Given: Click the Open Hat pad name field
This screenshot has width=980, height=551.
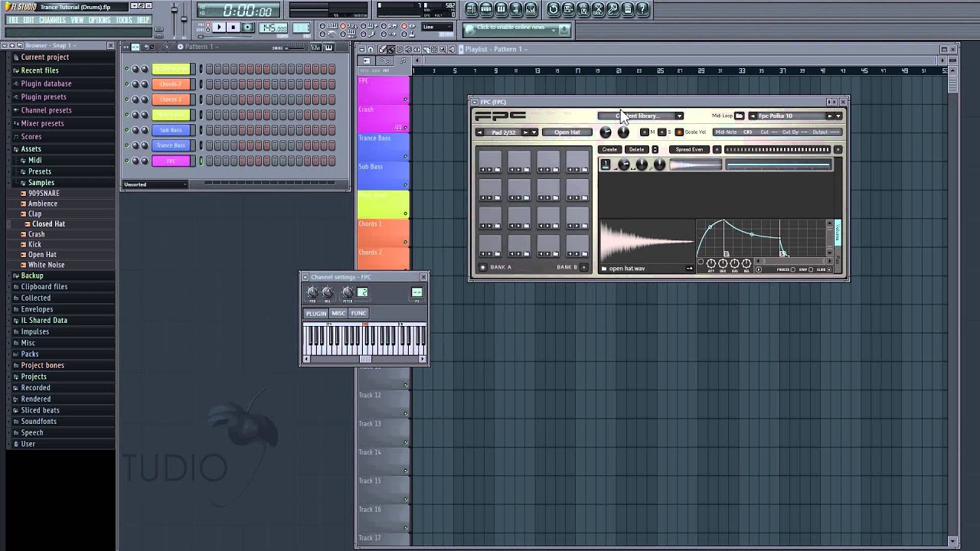Looking at the screenshot, I should [x=567, y=132].
